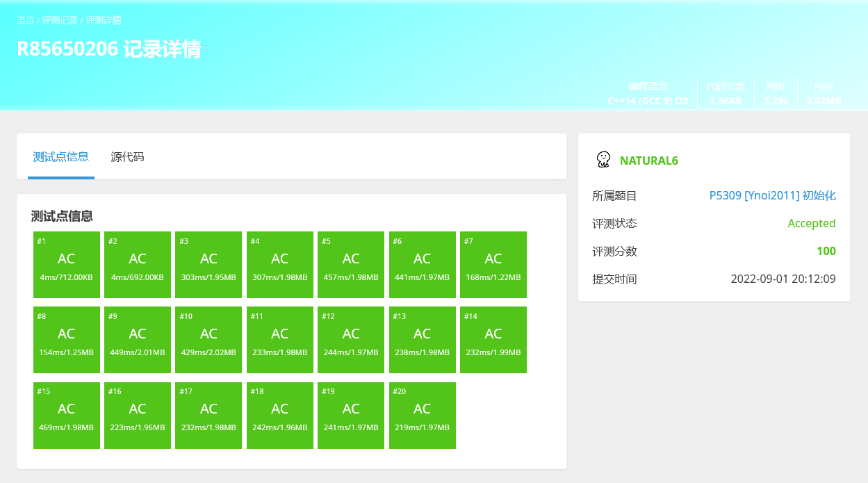Click the Accepted status text
This screenshot has width=868, height=483.
pos(812,224)
